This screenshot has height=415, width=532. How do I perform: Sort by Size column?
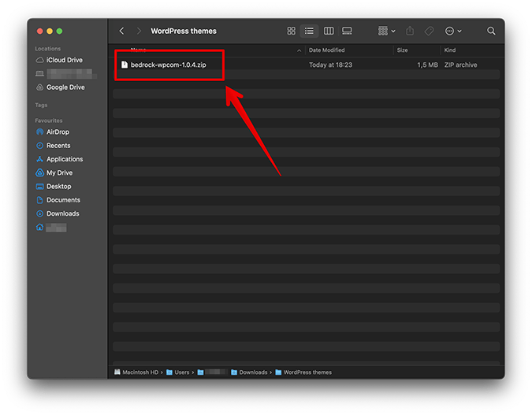pos(402,50)
